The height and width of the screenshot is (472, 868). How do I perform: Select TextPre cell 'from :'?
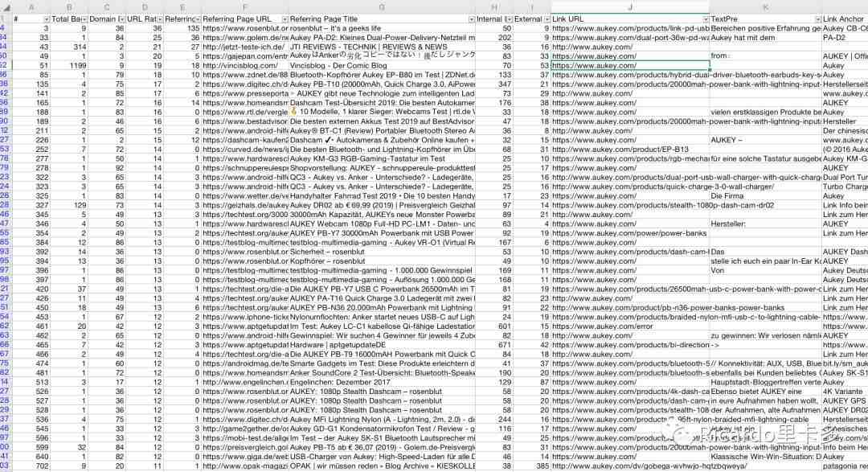[x=766, y=56]
